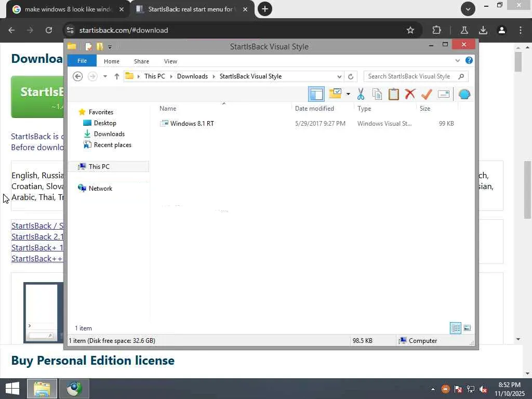Viewport: 532px width, 399px height.
Task: Click the Copy documents icon
Action: [x=377, y=94]
